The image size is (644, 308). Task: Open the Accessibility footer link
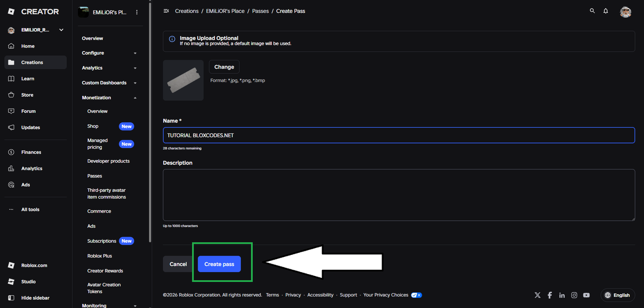pos(320,295)
